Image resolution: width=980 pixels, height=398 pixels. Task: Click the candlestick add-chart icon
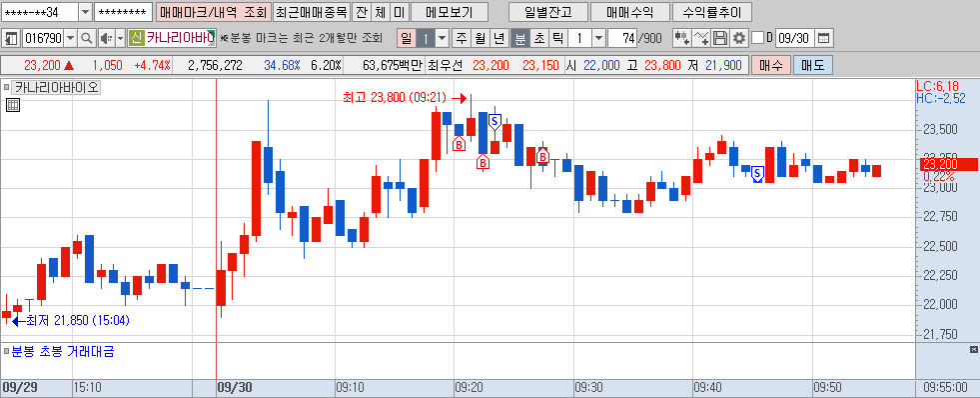coord(682,39)
